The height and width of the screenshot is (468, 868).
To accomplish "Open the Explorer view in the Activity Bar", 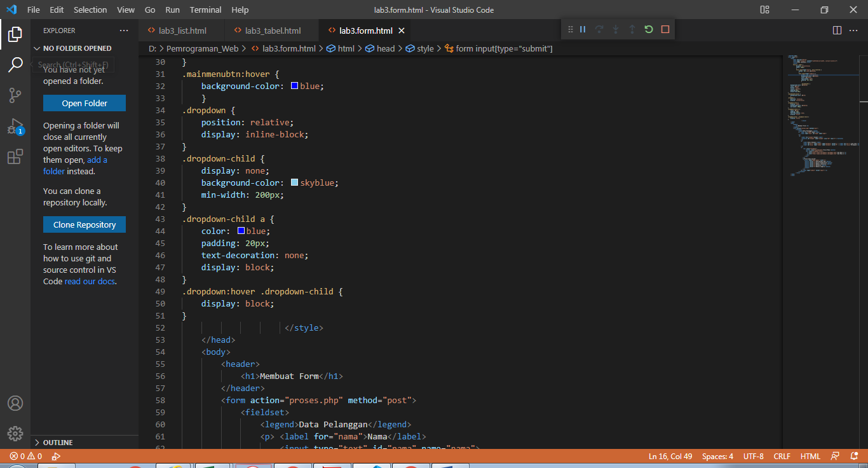I will pos(15,35).
